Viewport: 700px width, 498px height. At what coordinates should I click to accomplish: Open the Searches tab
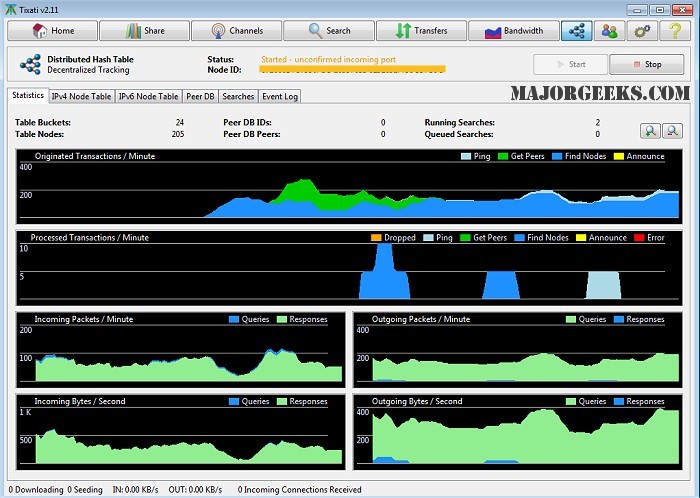click(x=238, y=96)
